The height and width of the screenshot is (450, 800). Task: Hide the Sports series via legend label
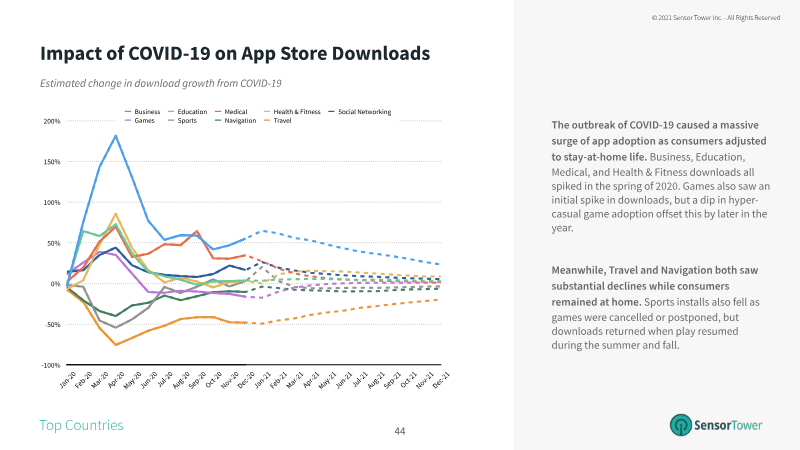187,120
